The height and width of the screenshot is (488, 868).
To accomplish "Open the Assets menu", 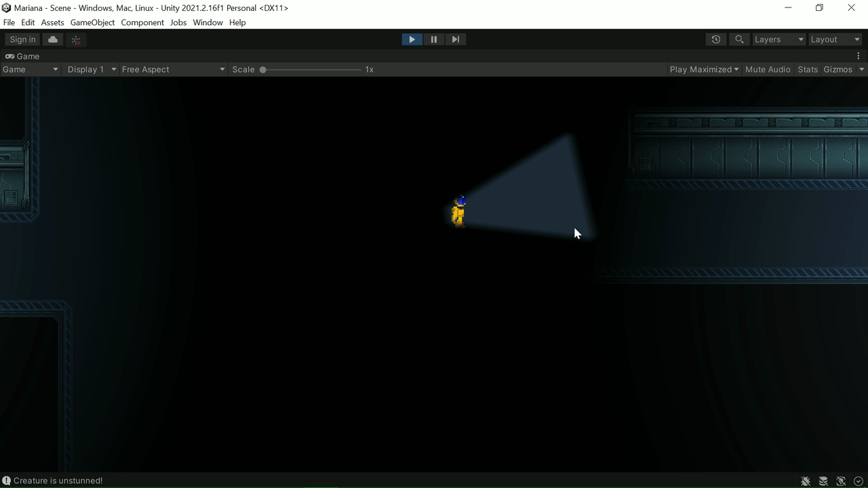I will point(52,22).
